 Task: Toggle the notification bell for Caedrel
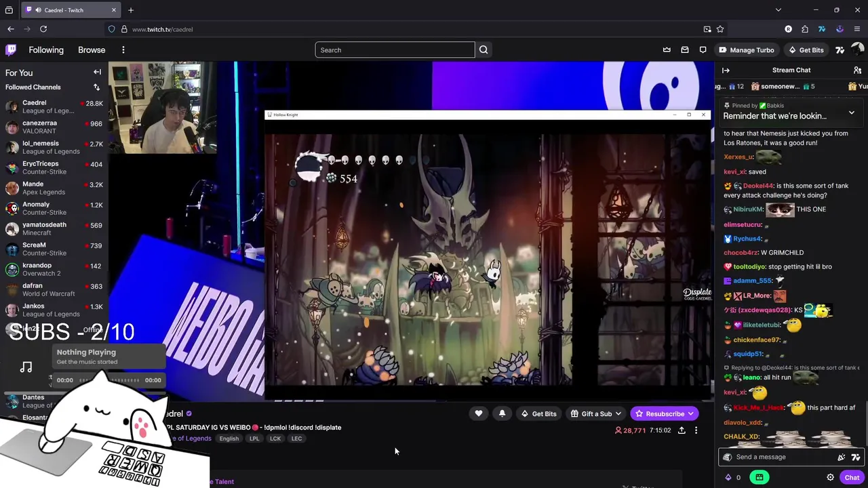502,413
